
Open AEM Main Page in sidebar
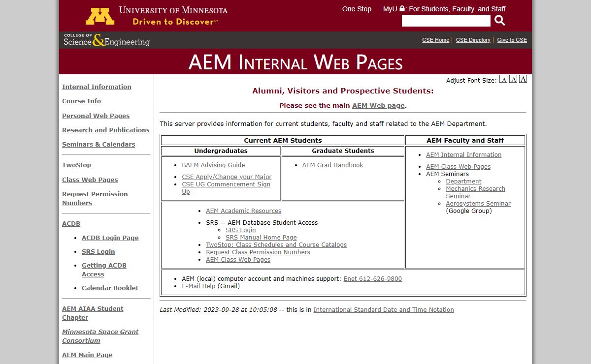[87, 355]
